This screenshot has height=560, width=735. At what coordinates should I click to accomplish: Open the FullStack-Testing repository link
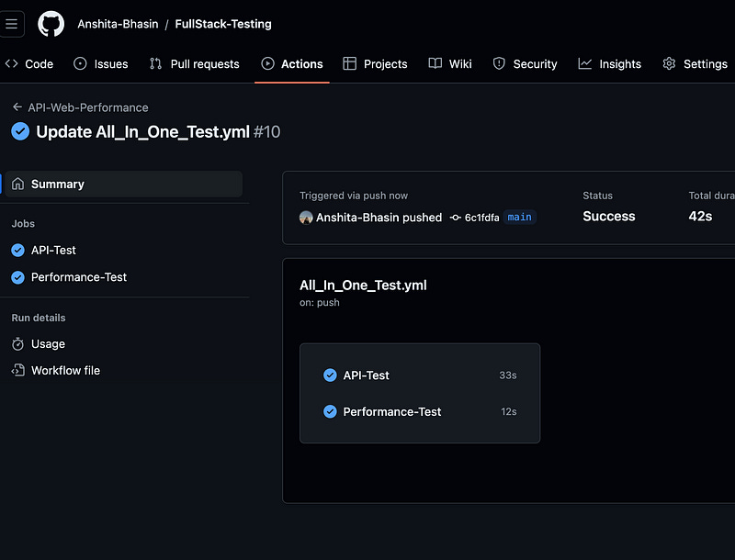coord(222,24)
